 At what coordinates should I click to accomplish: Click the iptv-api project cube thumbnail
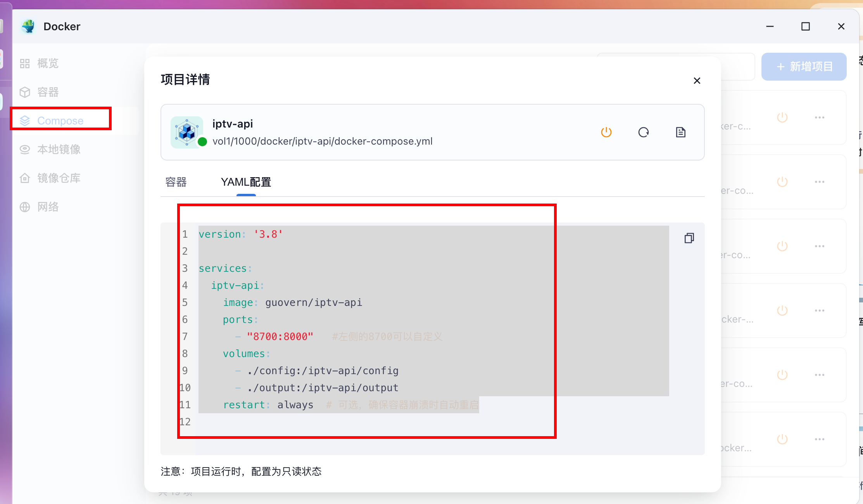click(x=187, y=132)
